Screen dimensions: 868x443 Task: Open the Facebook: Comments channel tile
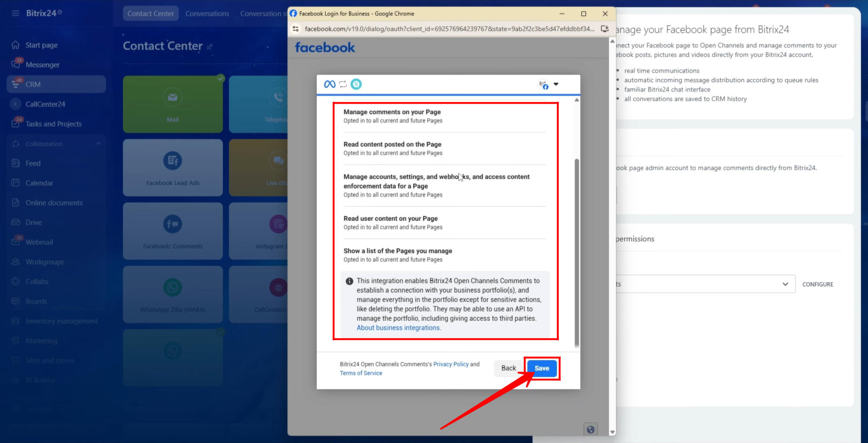click(173, 231)
